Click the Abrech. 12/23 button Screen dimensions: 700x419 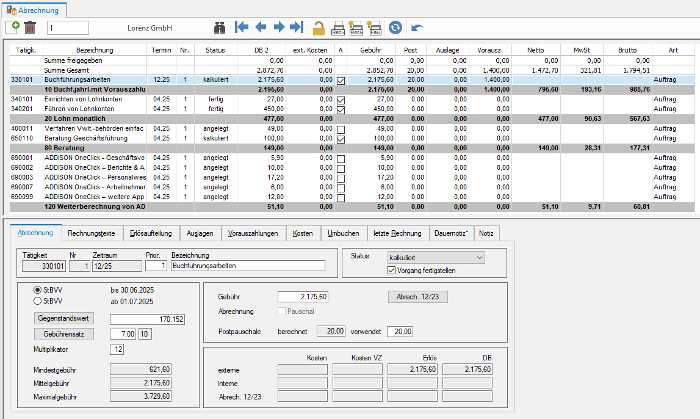(418, 297)
